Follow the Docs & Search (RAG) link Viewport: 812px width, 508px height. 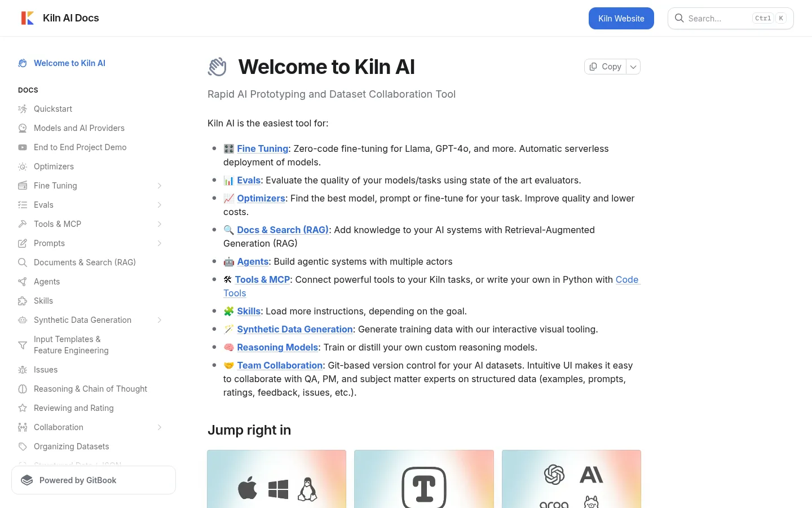[283, 230]
